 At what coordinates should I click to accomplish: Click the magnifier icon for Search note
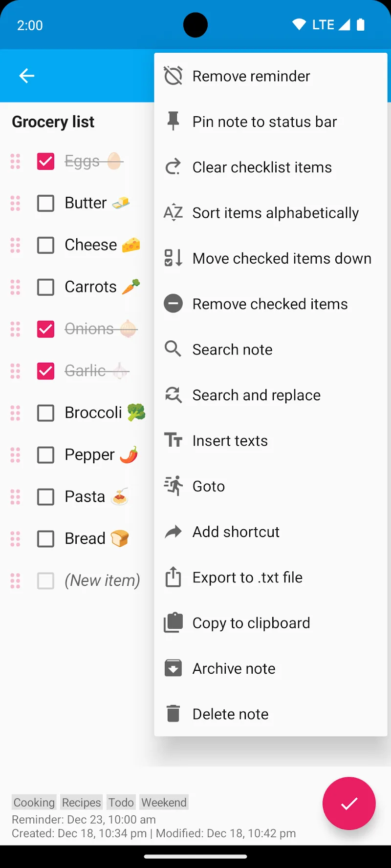(173, 349)
